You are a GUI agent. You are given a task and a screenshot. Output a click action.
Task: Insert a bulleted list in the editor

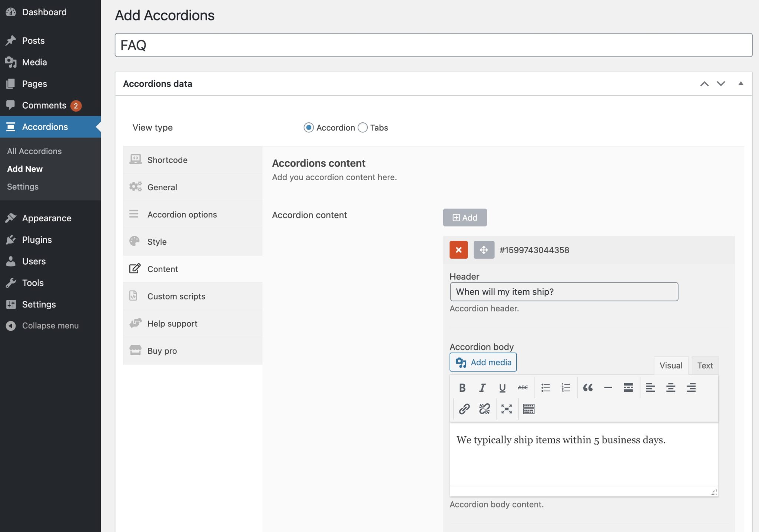545,388
